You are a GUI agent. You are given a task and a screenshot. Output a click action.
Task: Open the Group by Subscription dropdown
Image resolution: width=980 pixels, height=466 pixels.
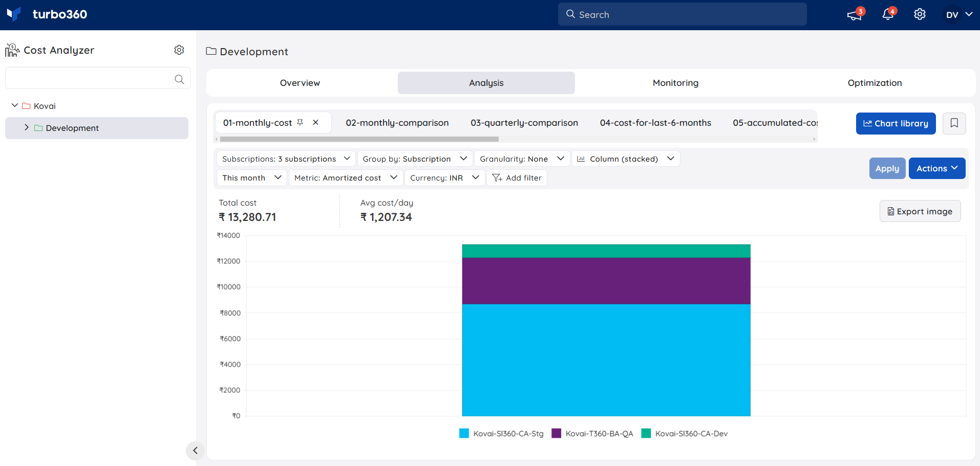click(415, 159)
